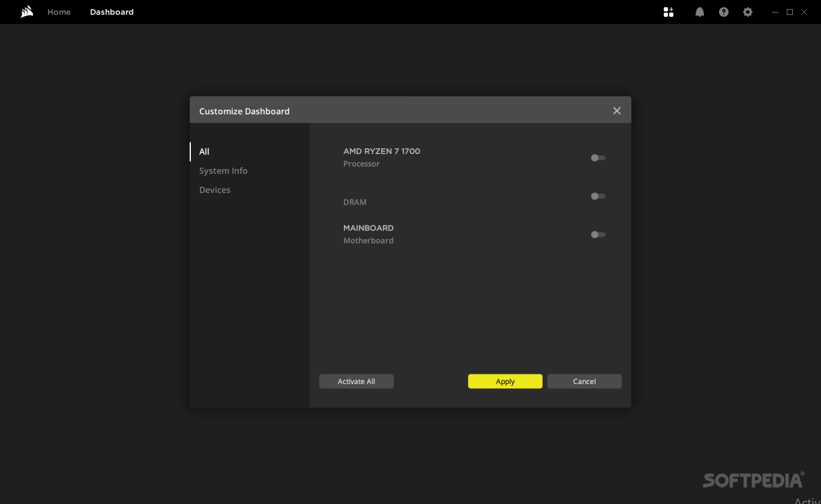This screenshot has width=821, height=504.
Task: Click the AMD RYZEN 7 1700 label
Action: (382, 151)
